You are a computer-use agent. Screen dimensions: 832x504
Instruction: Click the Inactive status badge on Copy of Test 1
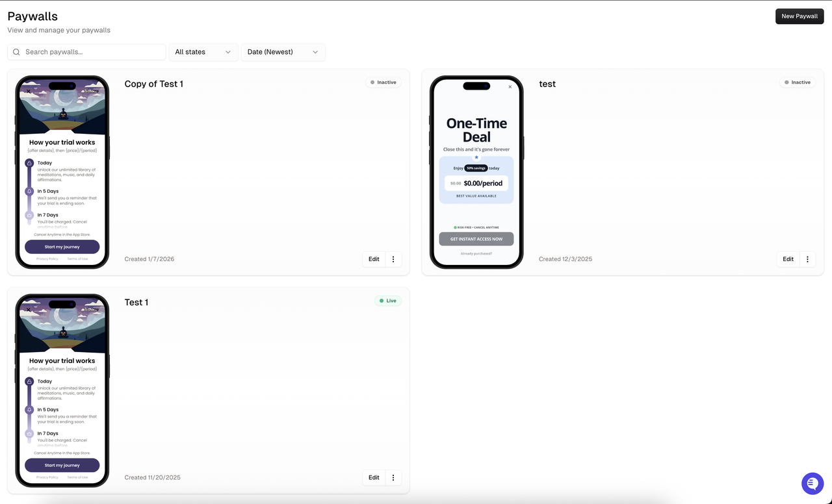[x=383, y=82]
